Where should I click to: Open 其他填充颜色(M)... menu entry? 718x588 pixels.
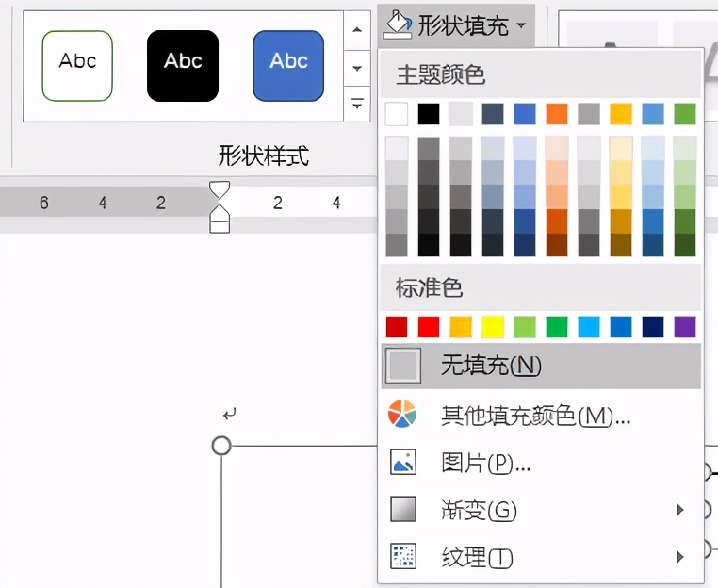[535, 416]
